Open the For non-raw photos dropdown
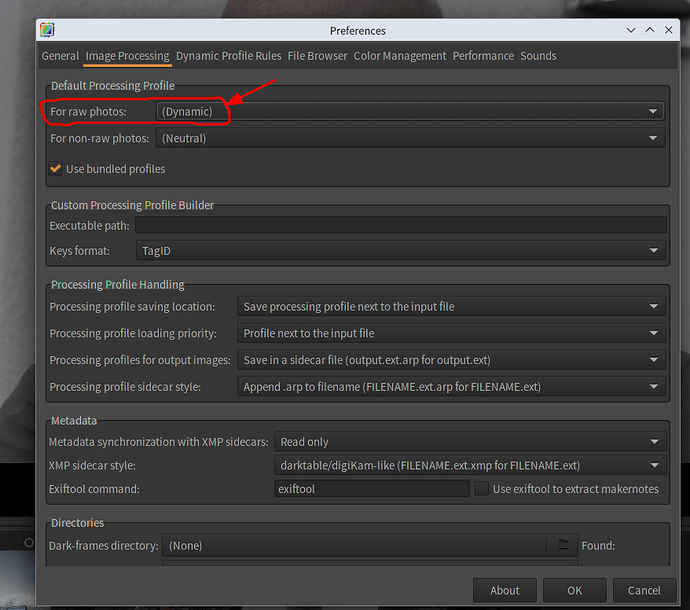Screen dimensions: 690x610 [x=410, y=138]
